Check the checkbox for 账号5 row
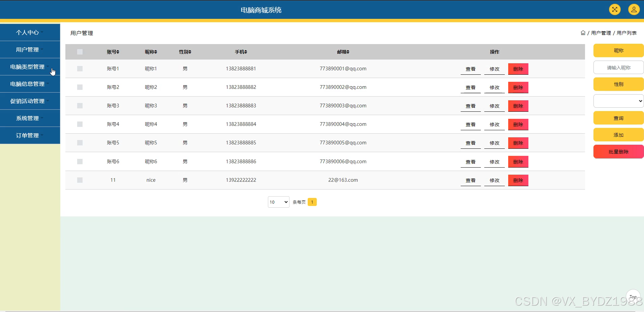Viewport: 644px width, 312px height. (80, 143)
